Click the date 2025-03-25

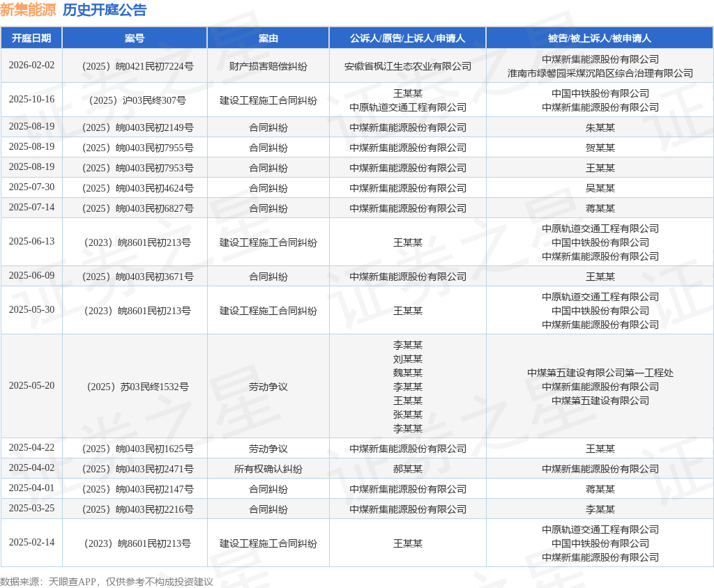pyautogui.click(x=31, y=508)
